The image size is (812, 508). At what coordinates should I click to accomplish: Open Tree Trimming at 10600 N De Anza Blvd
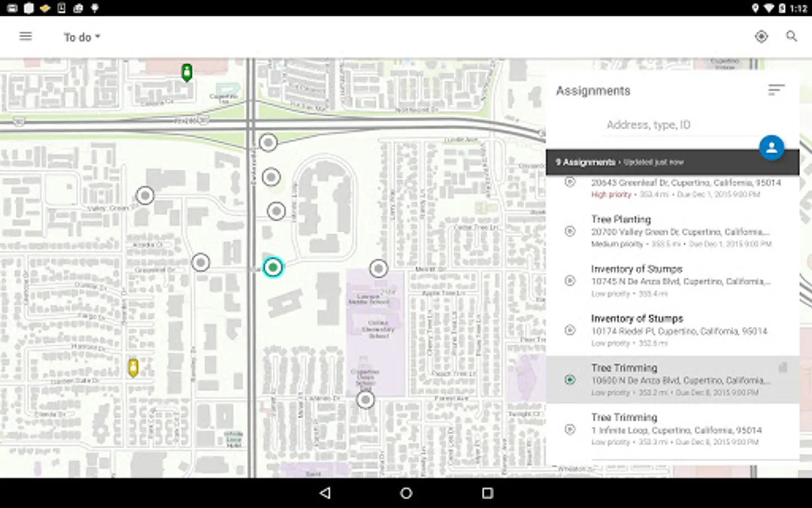pyautogui.click(x=673, y=380)
